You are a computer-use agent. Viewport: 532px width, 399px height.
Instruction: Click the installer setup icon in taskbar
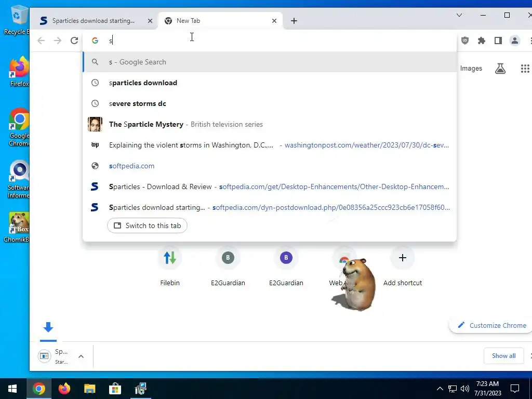[x=140, y=389]
